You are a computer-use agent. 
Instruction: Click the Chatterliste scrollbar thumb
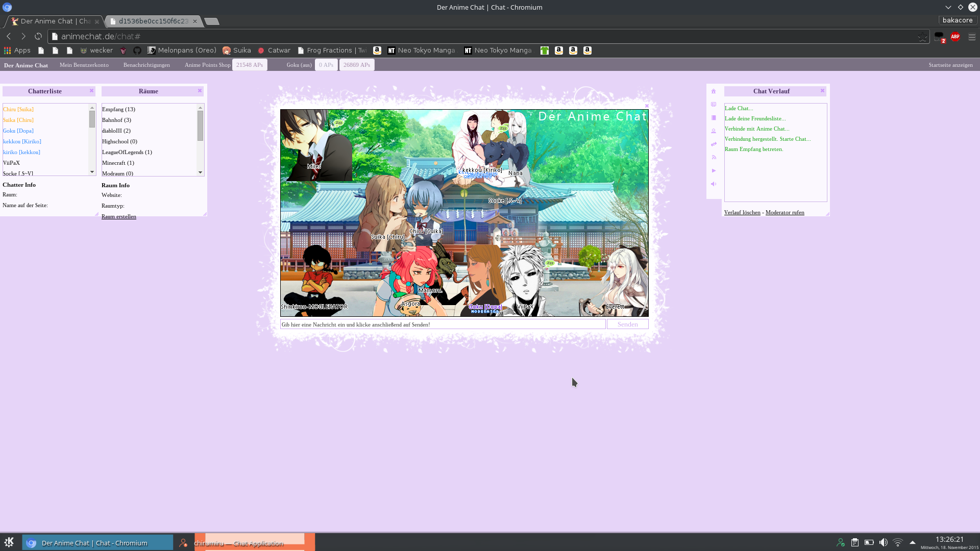pyautogui.click(x=92, y=119)
